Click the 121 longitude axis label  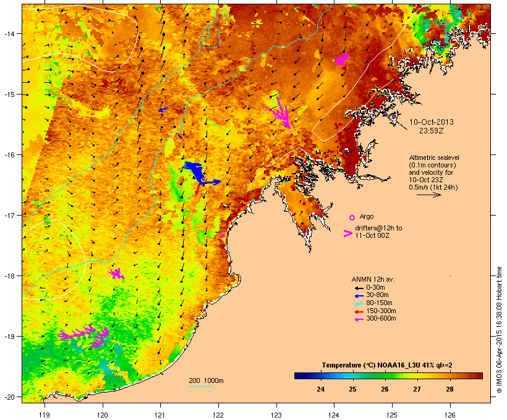point(160,415)
